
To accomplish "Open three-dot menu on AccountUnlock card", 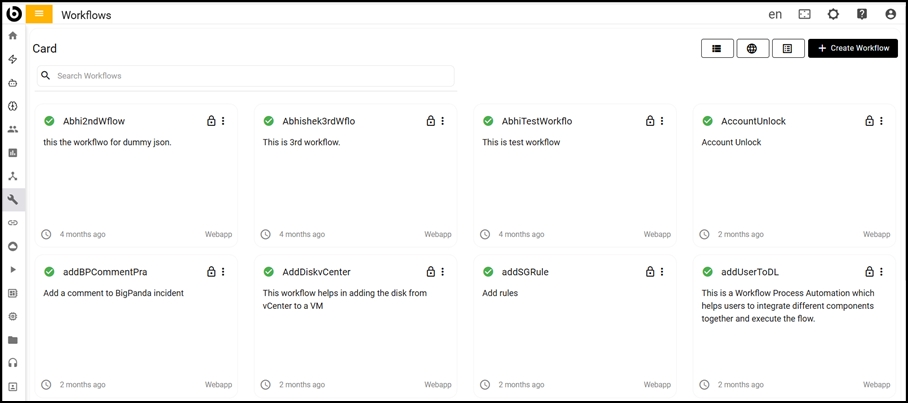I will (881, 121).
